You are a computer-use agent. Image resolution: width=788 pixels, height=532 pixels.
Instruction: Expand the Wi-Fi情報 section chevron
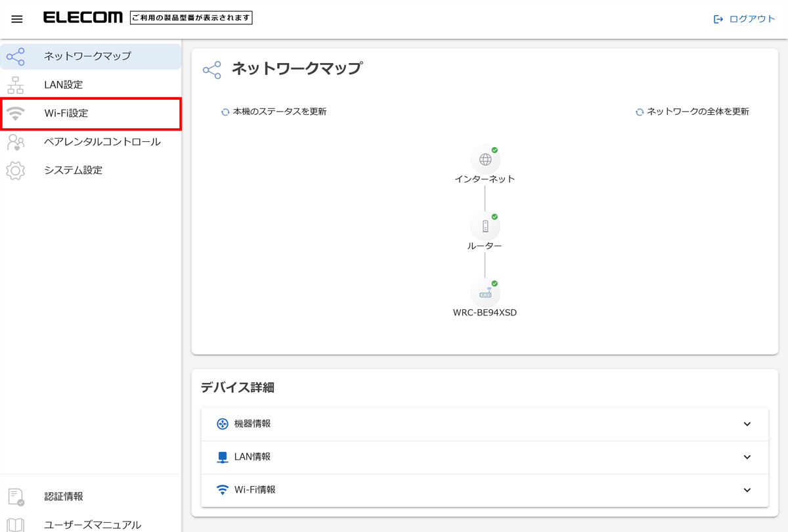click(x=747, y=490)
